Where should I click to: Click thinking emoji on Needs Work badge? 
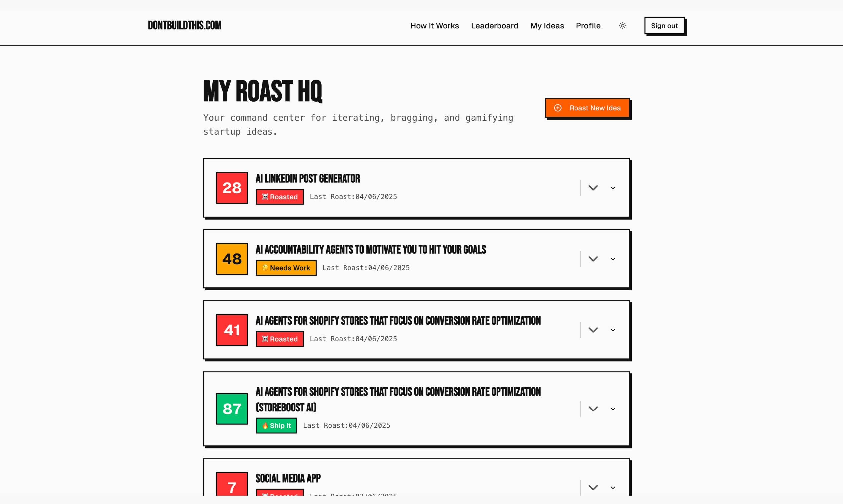[265, 268]
